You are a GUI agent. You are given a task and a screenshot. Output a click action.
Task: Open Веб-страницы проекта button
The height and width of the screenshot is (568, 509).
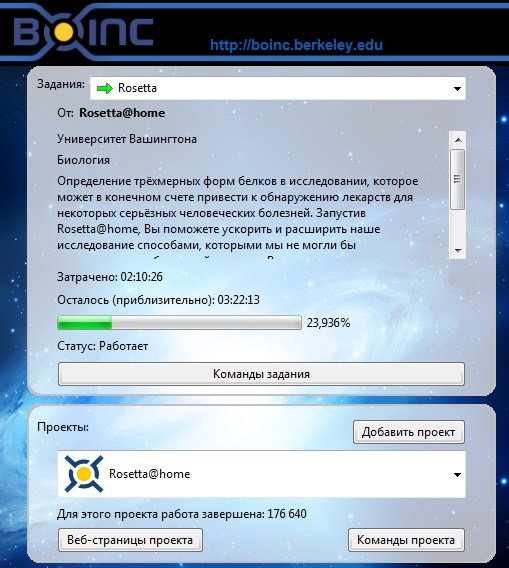tap(130, 540)
